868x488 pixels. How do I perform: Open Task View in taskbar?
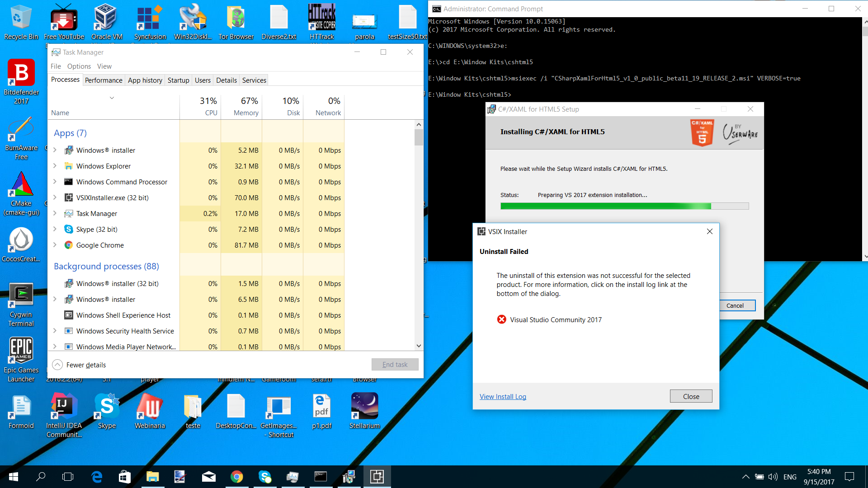click(68, 477)
